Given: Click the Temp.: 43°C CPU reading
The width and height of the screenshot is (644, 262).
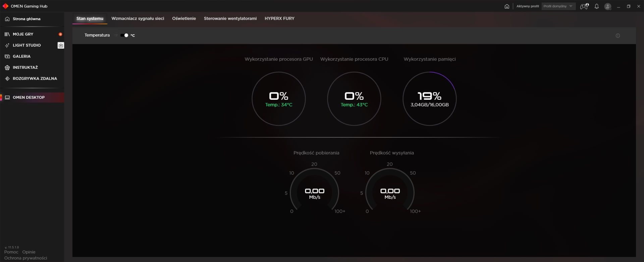Looking at the screenshot, I should pos(354,105).
